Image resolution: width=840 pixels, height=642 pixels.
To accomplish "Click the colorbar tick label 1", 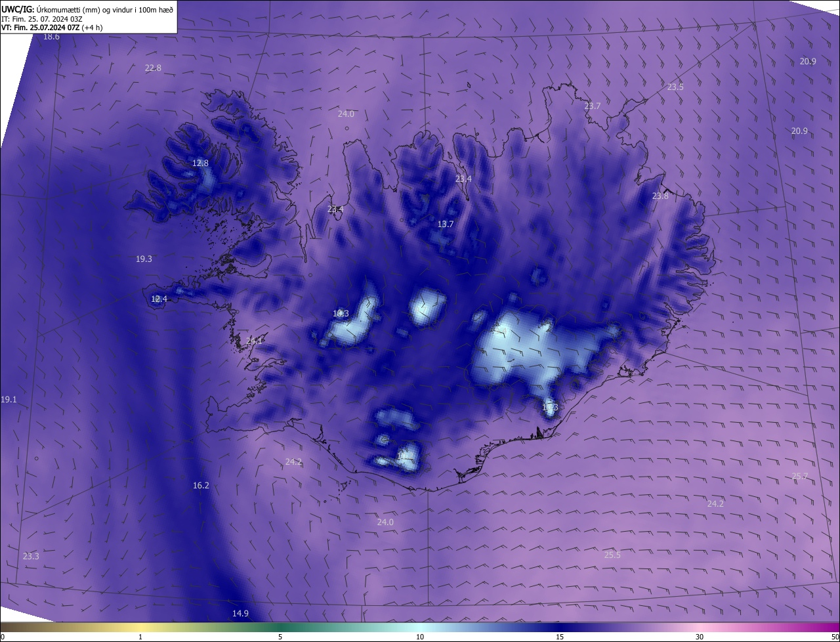I will click(140, 637).
